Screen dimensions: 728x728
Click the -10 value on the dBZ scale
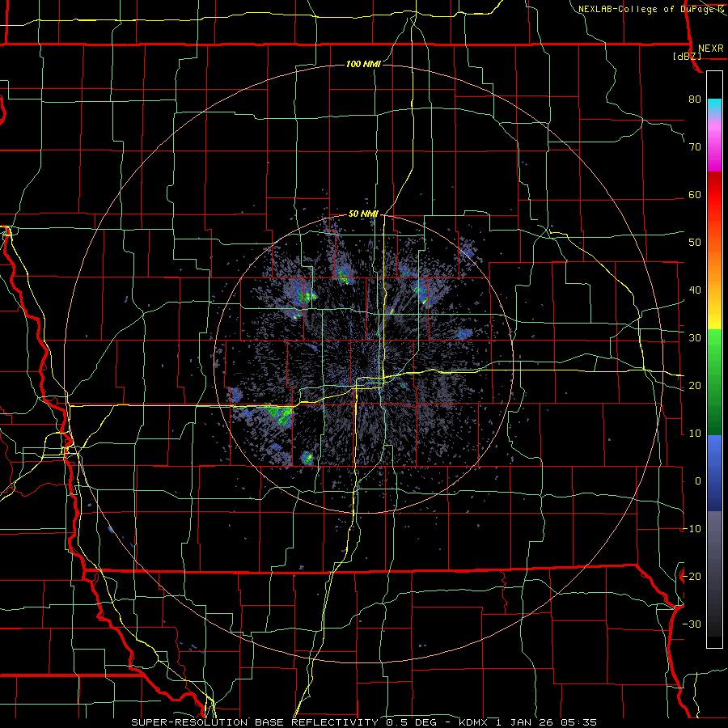tap(692, 529)
